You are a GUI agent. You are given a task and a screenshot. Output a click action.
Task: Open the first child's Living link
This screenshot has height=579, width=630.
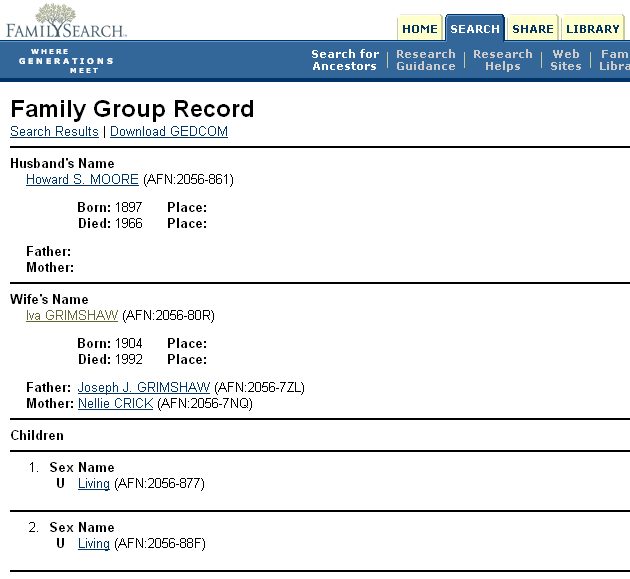click(x=93, y=484)
